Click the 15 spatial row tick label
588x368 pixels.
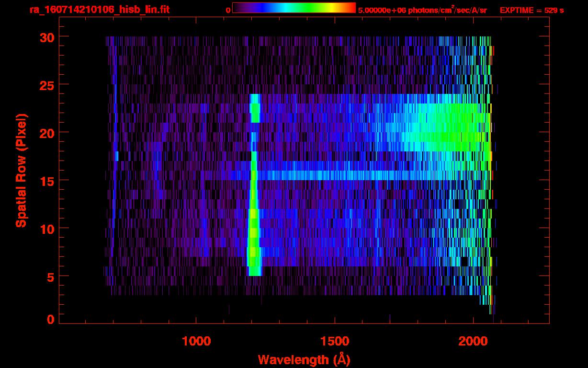coord(46,181)
